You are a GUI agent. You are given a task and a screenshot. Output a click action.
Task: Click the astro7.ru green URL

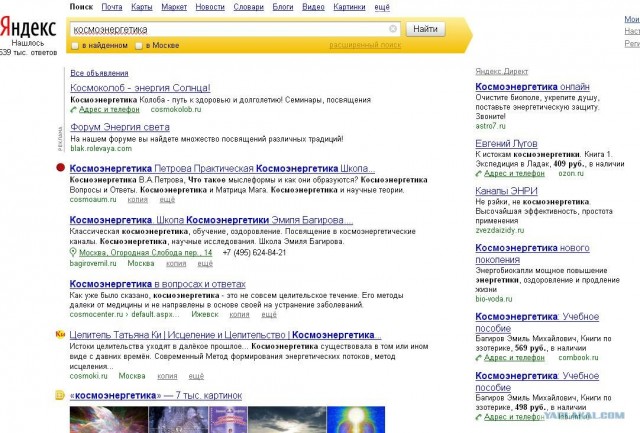point(490,126)
